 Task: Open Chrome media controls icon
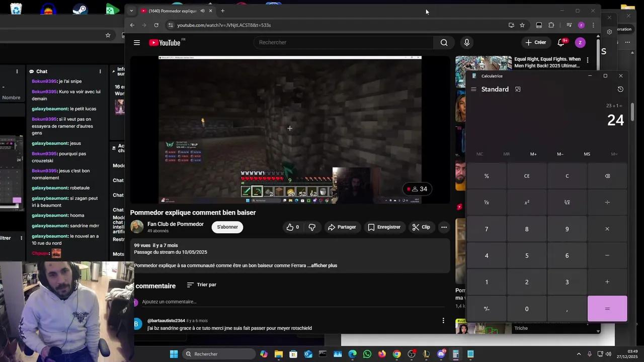(x=569, y=25)
